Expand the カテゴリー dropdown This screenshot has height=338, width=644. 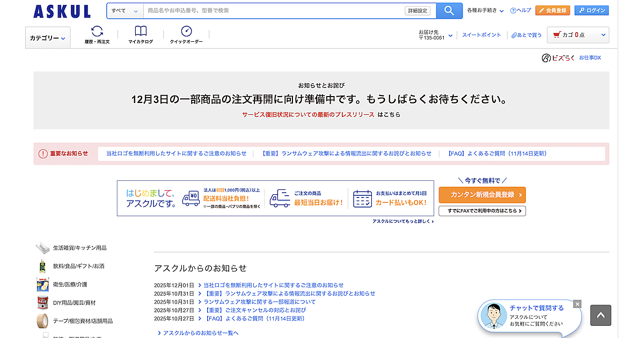tap(47, 38)
